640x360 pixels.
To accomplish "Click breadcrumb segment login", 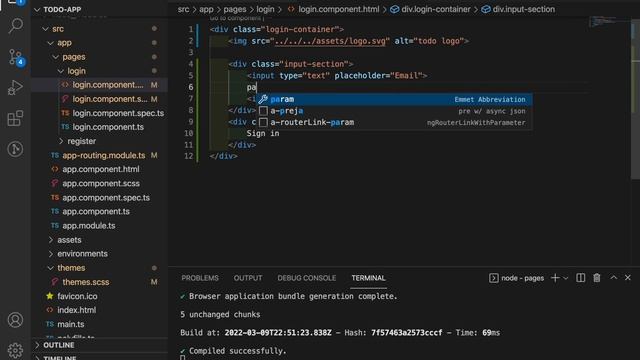I will (265, 9).
